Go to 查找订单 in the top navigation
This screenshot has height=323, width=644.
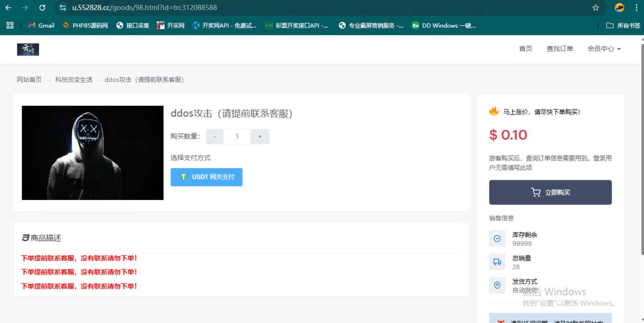click(x=560, y=49)
